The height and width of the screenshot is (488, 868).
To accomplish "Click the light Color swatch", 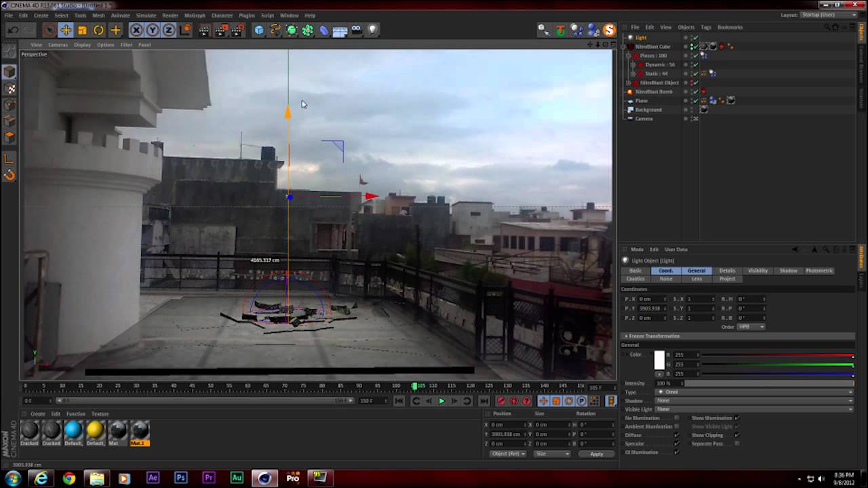I will pos(659,360).
